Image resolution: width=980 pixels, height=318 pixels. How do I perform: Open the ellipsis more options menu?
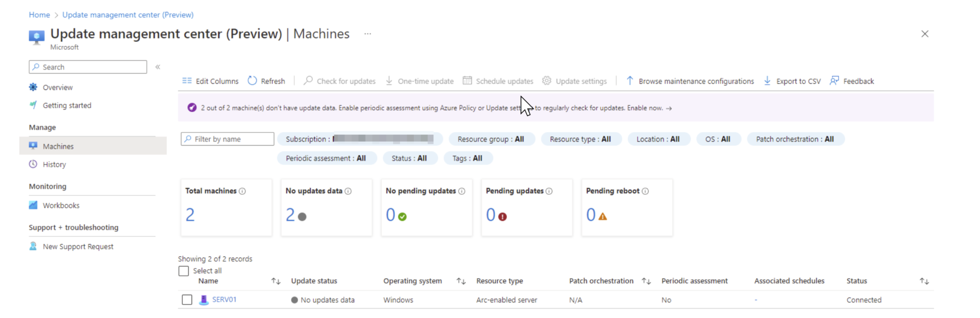pyautogui.click(x=367, y=34)
